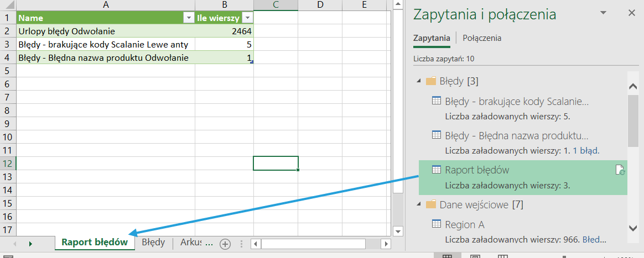644x258 pixels.
Task: Select cell B2 containing 2464
Action: click(224, 31)
